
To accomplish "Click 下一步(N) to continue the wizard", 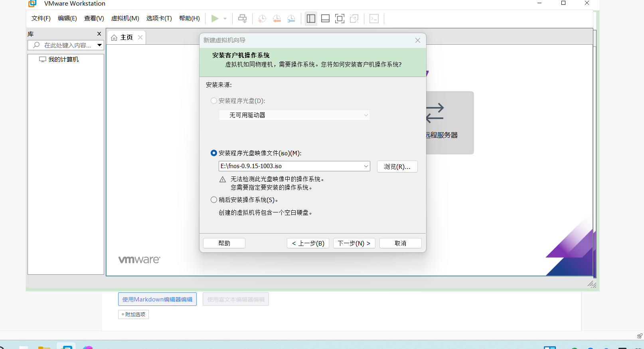I will [354, 243].
